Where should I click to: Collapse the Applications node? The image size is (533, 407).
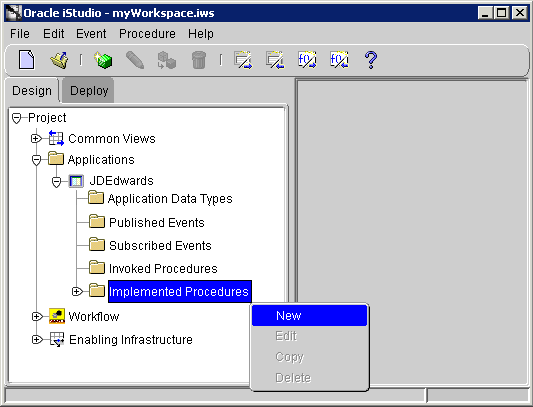pyautogui.click(x=36, y=160)
